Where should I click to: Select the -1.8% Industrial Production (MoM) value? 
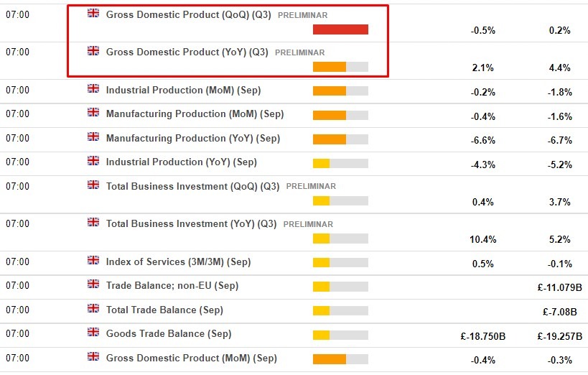(559, 93)
